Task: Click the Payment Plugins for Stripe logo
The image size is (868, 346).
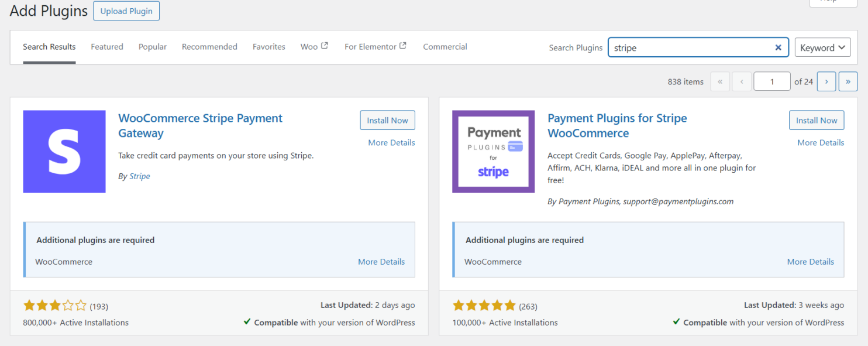Action: tap(493, 152)
